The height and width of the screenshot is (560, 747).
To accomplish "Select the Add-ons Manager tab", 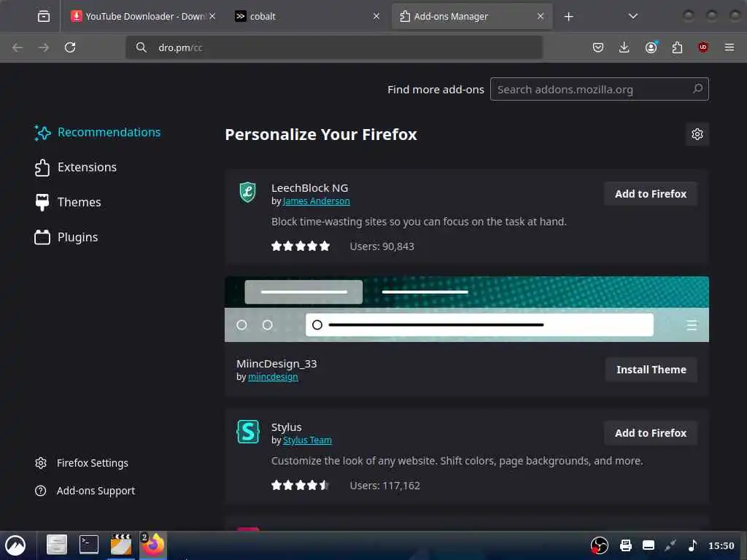I will (x=472, y=17).
